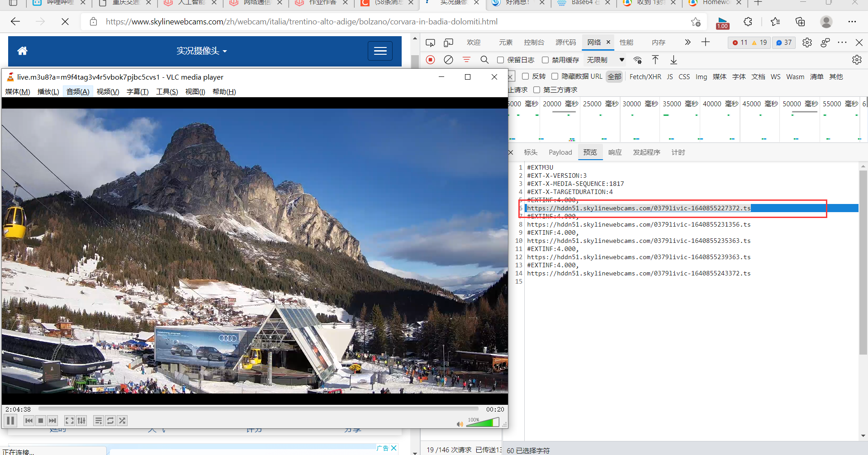Switch to DevTools 元素 tab
Screen dimensions: 868x455
coord(506,43)
